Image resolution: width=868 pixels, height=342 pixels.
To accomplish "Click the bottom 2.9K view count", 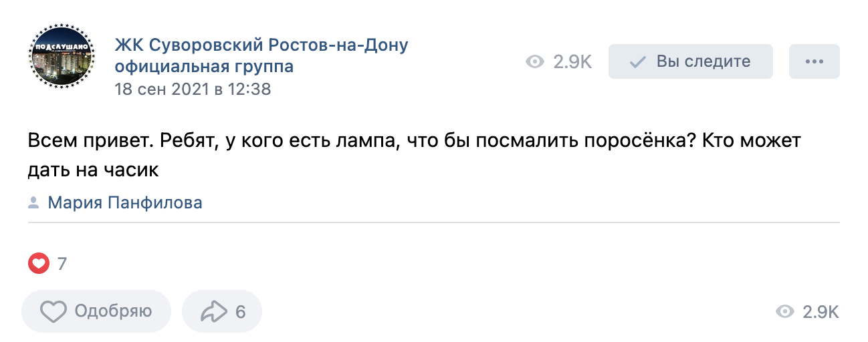I will click(x=820, y=312).
